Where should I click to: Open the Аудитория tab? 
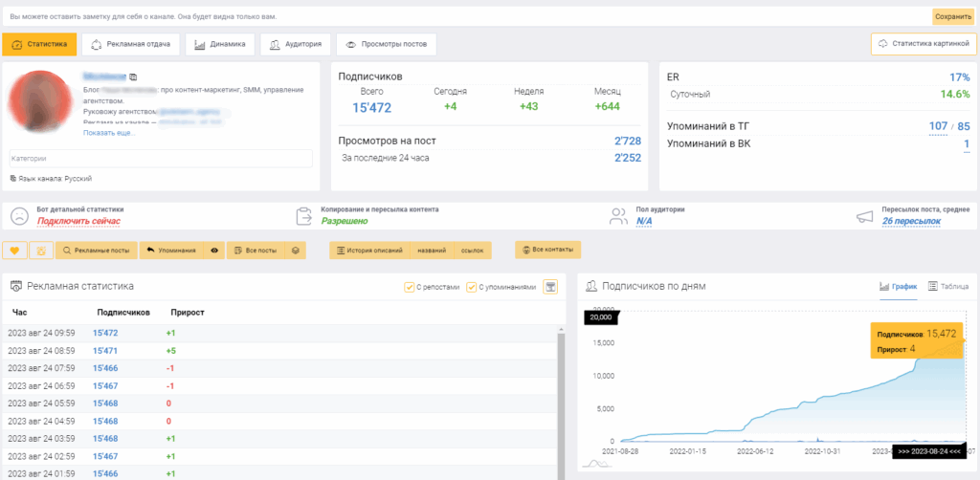pos(296,44)
